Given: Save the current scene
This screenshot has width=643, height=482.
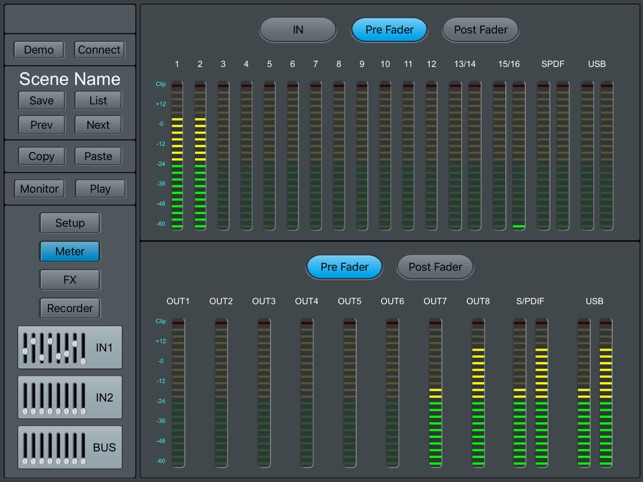Looking at the screenshot, I should [42, 100].
